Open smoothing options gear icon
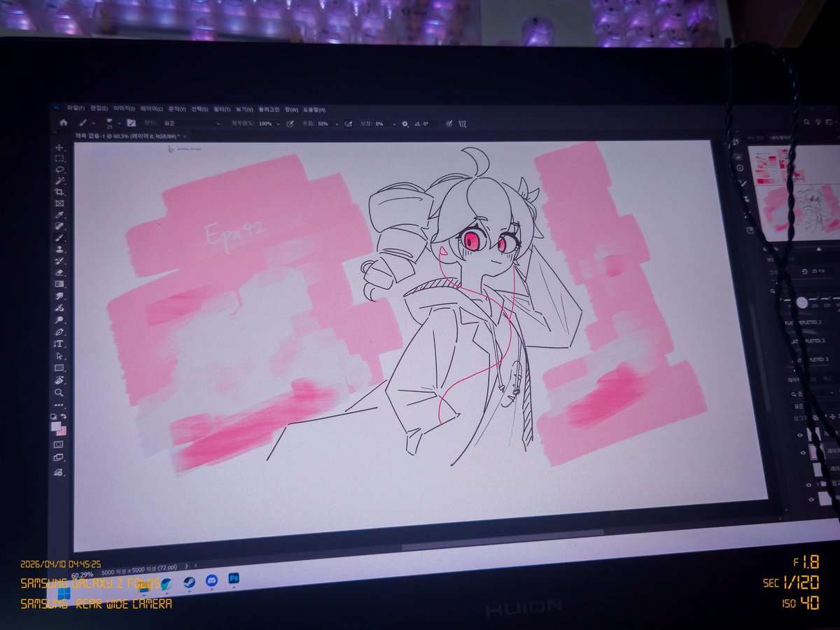Screen dimensions: 840x630 pos(405,124)
